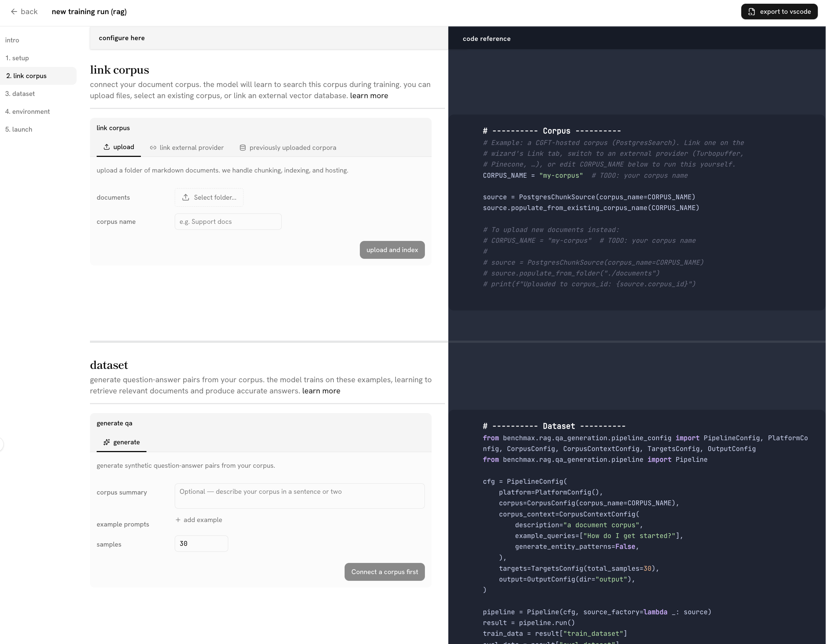Select step 2. link corpus

point(38,76)
